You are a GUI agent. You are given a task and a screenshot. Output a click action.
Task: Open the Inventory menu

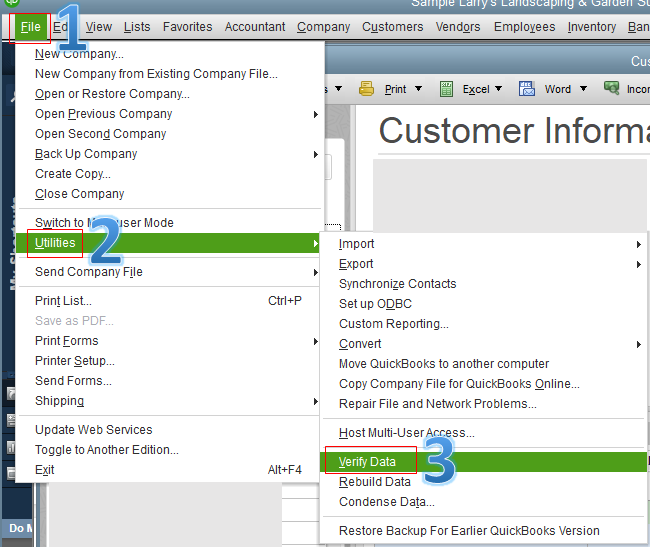[x=592, y=27]
